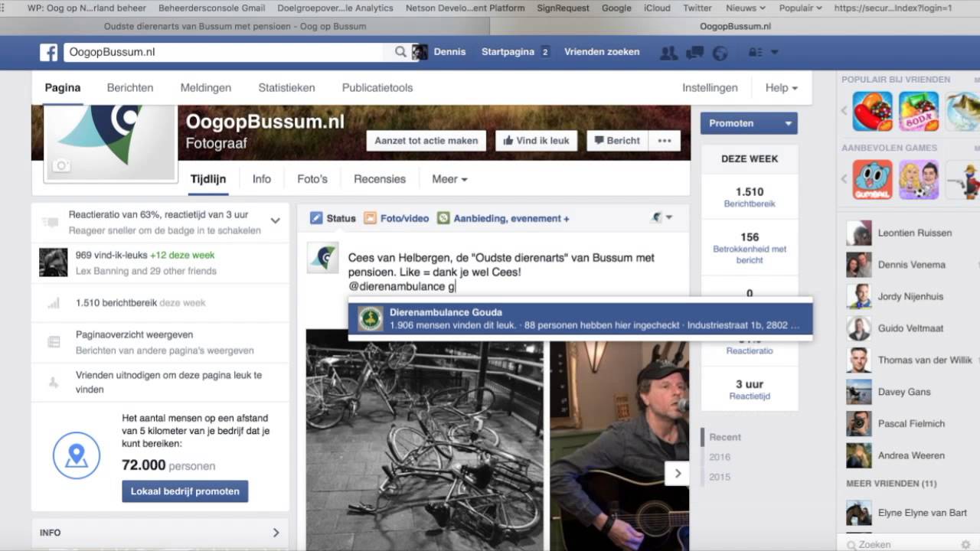Click Guido Veltmaat in chat list
980x551 pixels.
[910, 328]
